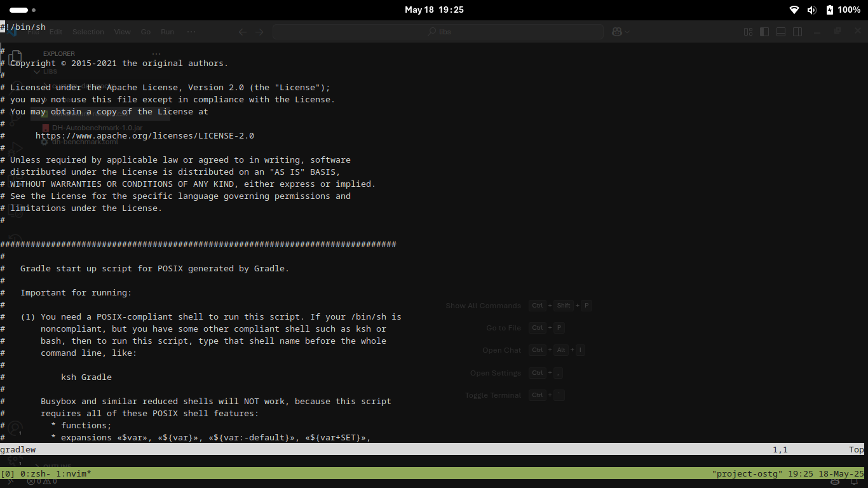Click the Open Settings shortcut hint

pos(516,373)
